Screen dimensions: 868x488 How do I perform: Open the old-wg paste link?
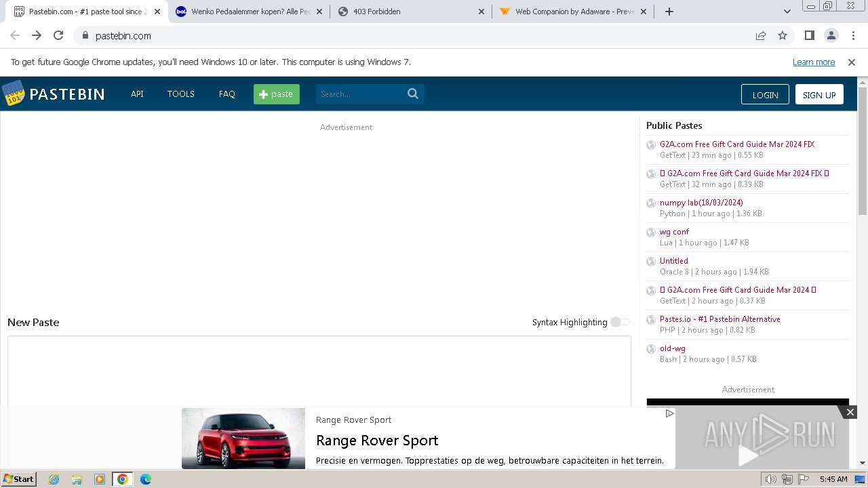673,348
